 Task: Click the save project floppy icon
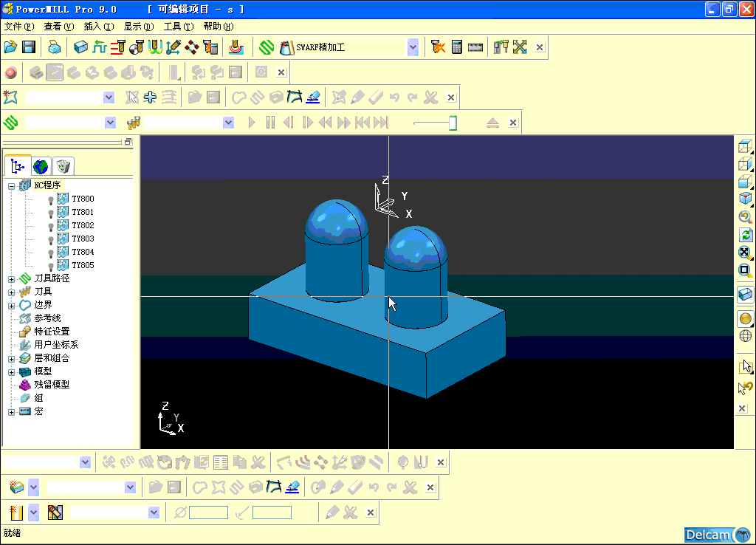click(29, 47)
